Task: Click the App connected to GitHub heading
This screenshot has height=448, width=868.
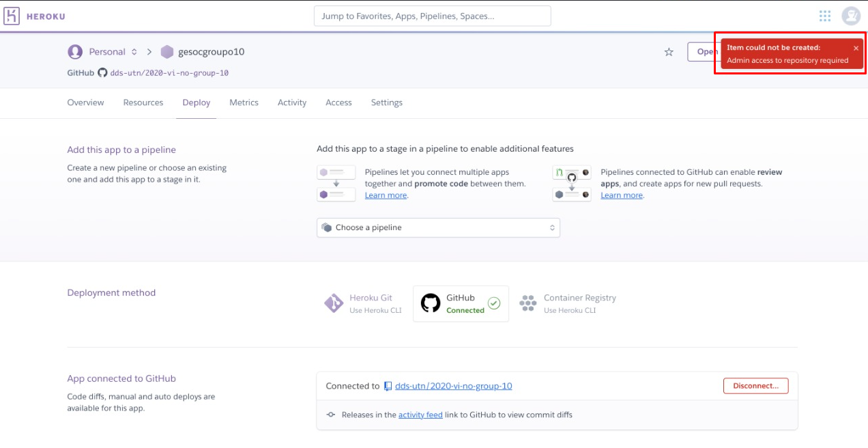Action: click(121, 378)
